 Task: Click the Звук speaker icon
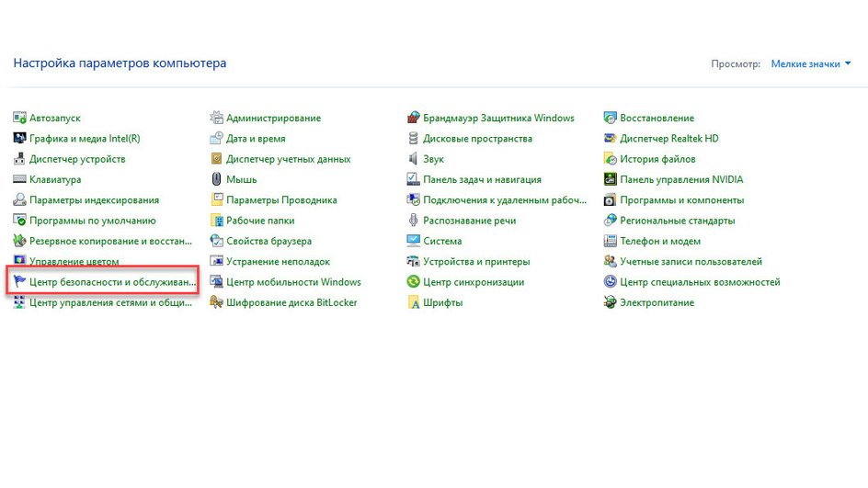point(414,159)
